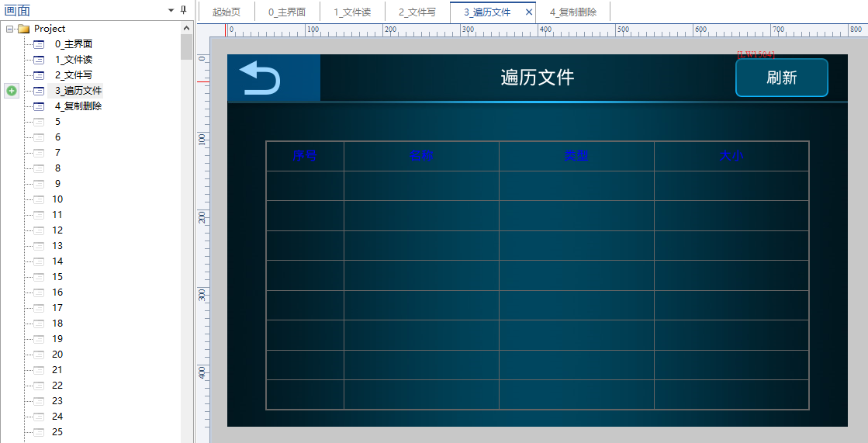Screen dimensions: 868x443
Task: Click the page icon beside 1_文件读
Action: click(40, 60)
